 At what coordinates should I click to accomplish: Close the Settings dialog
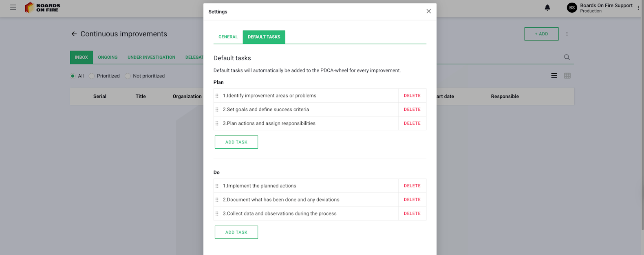click(x=428, y=11)
